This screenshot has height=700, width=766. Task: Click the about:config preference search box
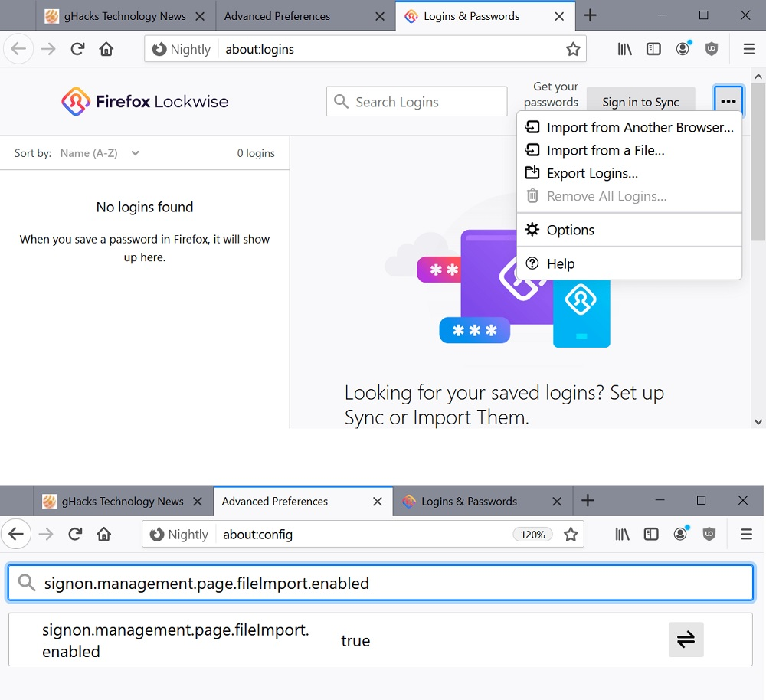point(381,584)
